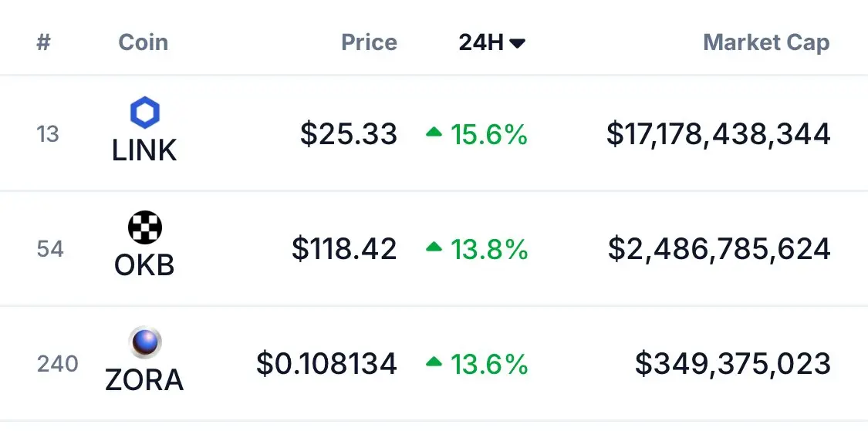The height and width of the screenshot is (431, 868).
Task: Open the ZORA coin name link
Action: pyautogui.click(x=144, y=380)
